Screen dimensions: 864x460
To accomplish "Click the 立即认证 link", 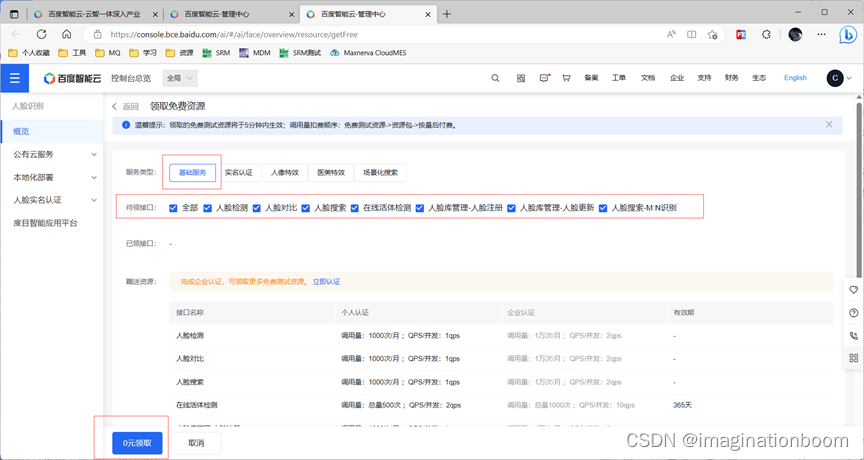I will (326, 282).
